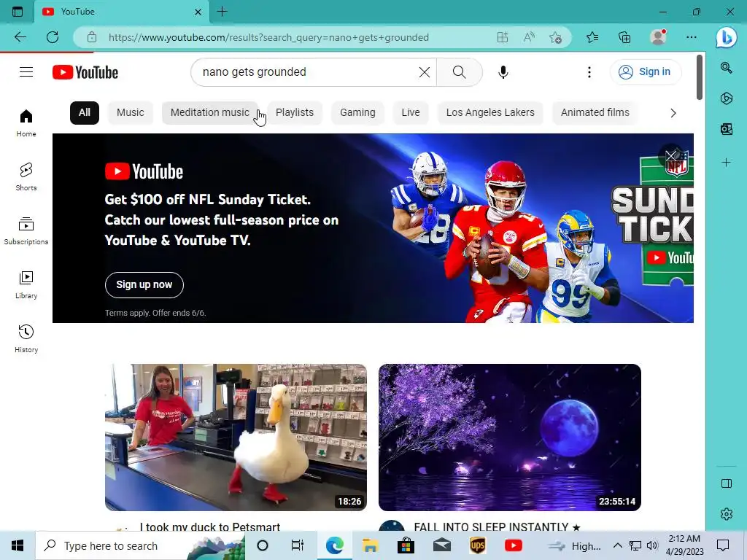Open a new browser tab

[x=222, y=12]
